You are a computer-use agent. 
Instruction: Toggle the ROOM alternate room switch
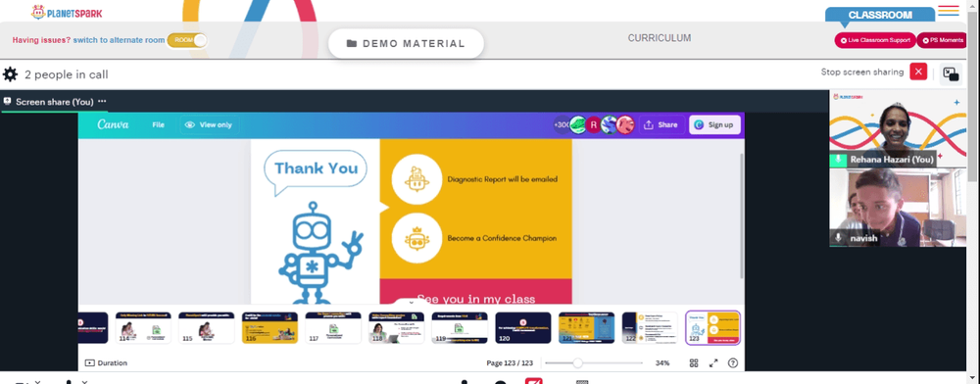187,40
